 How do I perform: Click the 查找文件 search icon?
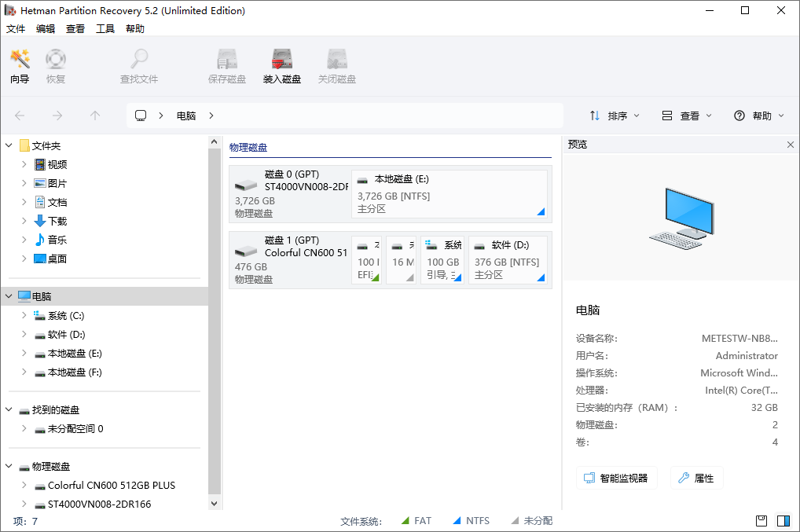coord(138,64)
